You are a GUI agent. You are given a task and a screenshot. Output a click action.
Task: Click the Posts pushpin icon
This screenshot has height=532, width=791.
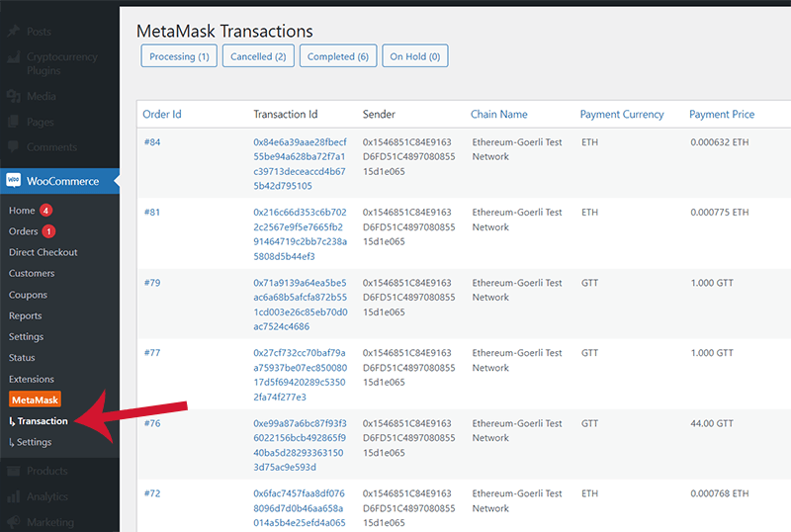coord(14,32)
